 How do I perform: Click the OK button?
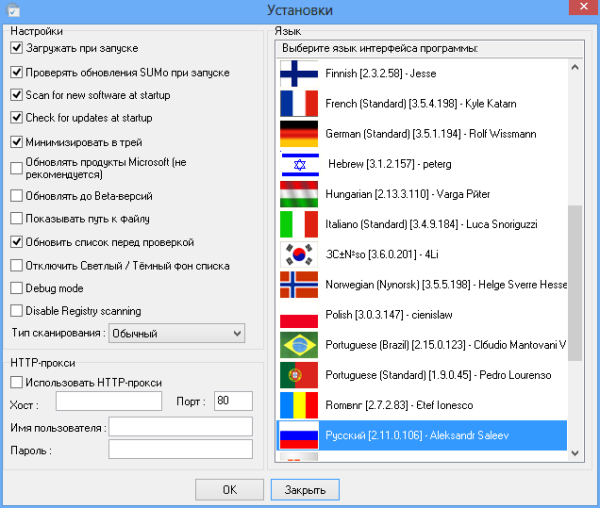click(x=229, y=490)
